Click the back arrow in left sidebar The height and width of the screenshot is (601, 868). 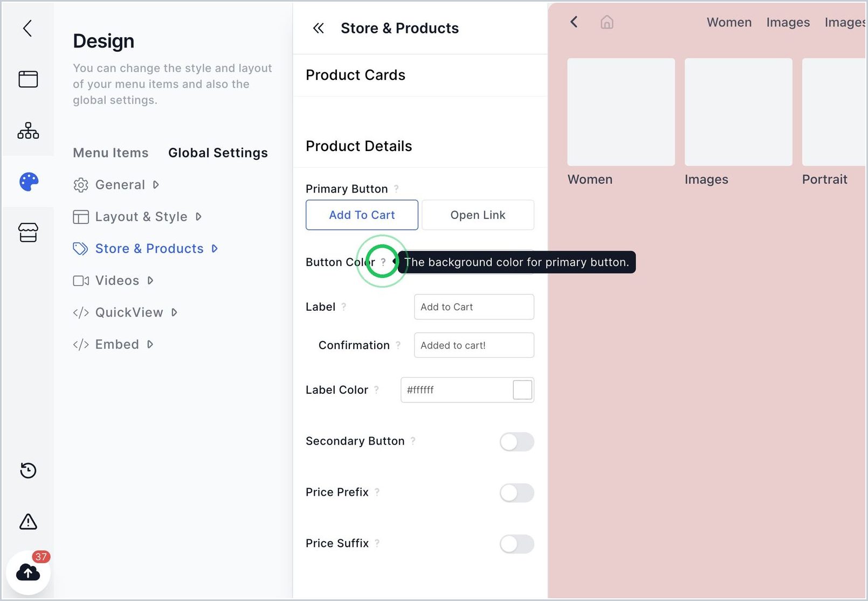click(27, 28)
